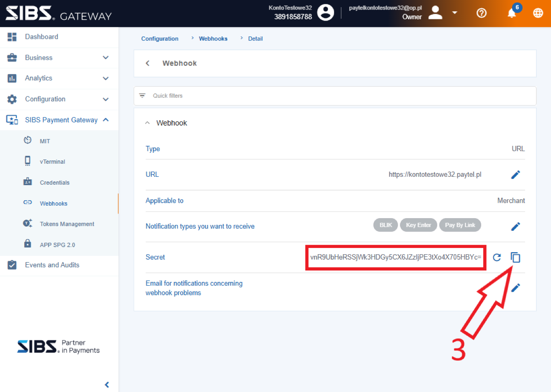Change language with the globe icon
The image size is (551, 392).
538,13
